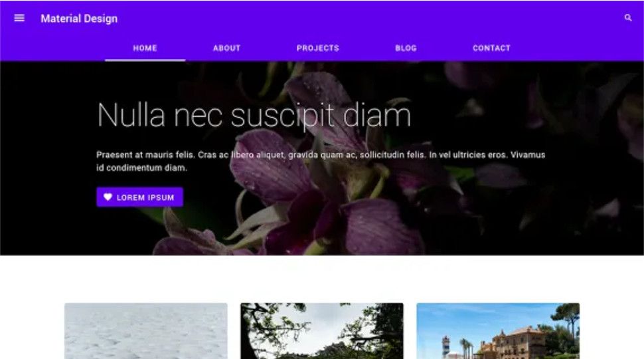This screenshot has height=359, width=644.
Task: Click the 'id condimentum diam.' text line
Action: click(141, 168)
